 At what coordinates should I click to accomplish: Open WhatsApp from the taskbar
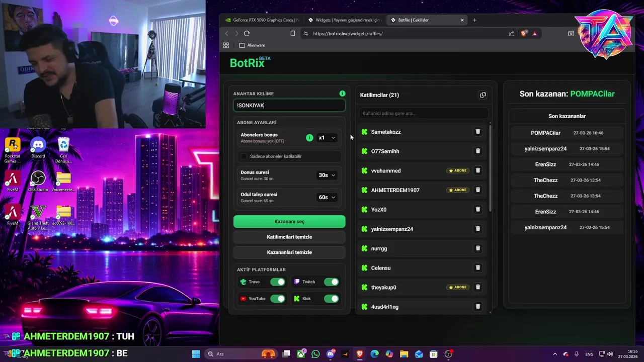click(315, 354)
